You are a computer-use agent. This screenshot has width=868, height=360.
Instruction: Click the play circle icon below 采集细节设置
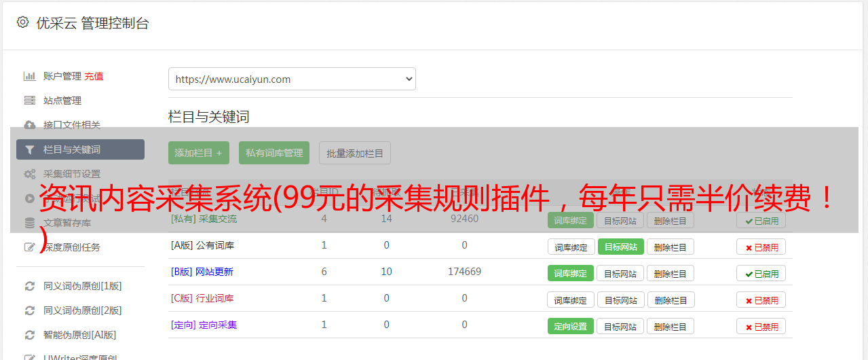click(x=30, y=198)
